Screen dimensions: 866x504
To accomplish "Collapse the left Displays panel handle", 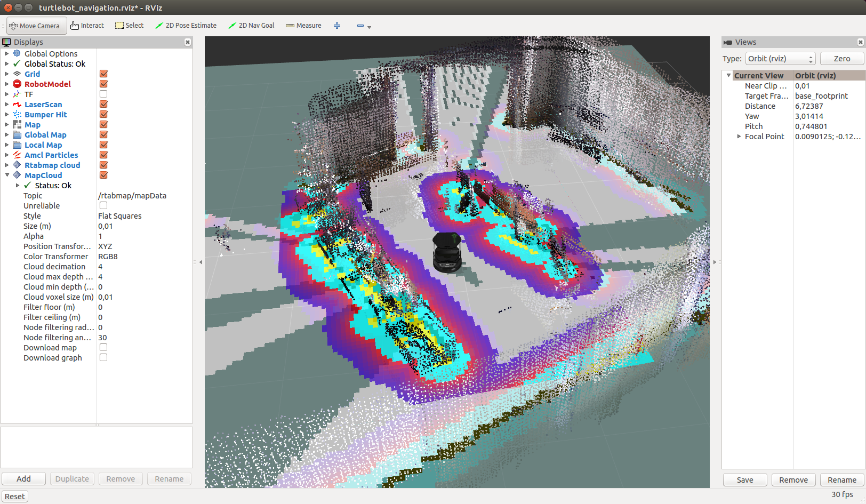I will pos(201,262).
